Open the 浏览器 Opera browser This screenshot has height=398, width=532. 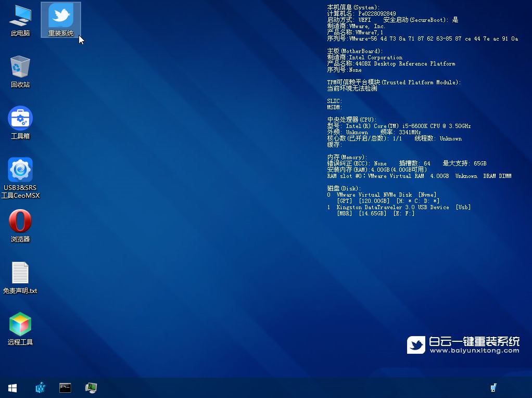point(20,223)
